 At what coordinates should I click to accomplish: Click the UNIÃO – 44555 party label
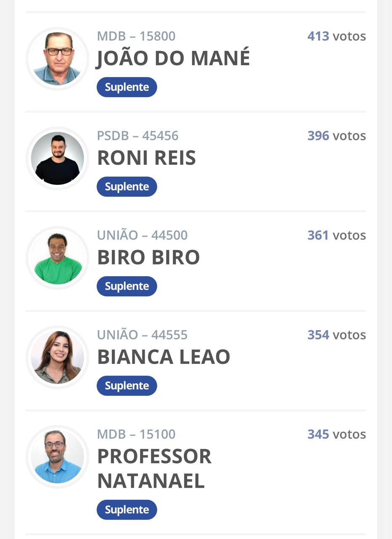142,335
